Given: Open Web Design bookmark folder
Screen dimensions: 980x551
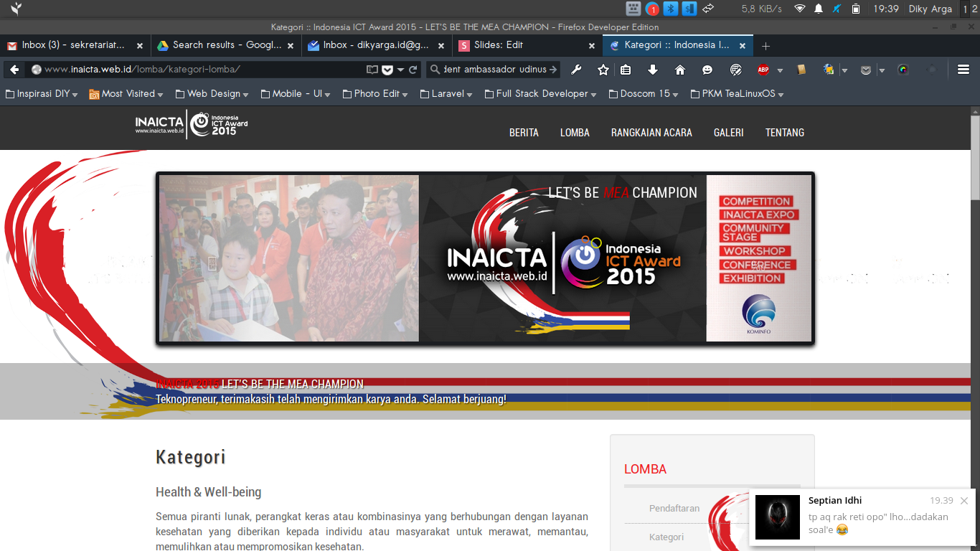Looking at the screenshot, I should (x=212, y=94).
